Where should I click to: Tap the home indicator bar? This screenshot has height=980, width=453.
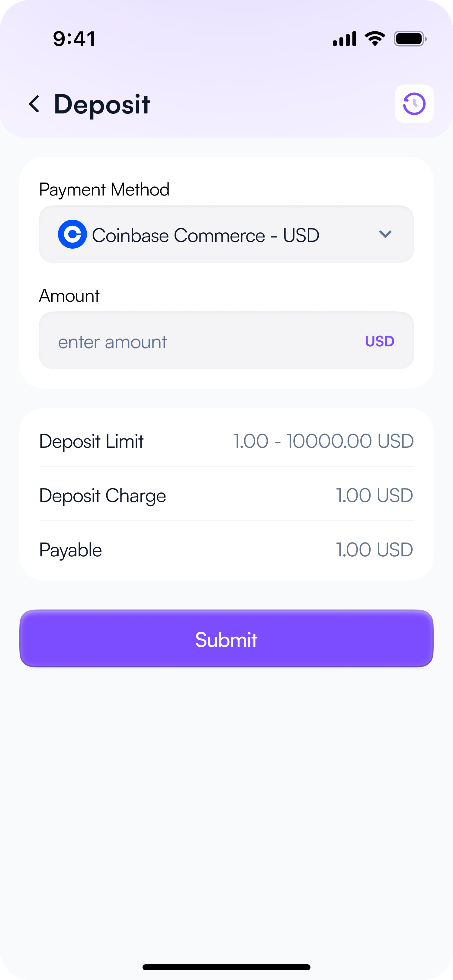[226, 967]
